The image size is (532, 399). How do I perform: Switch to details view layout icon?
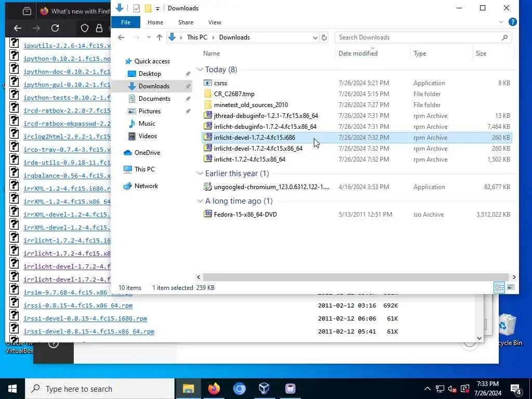click(x=499, y=288)
